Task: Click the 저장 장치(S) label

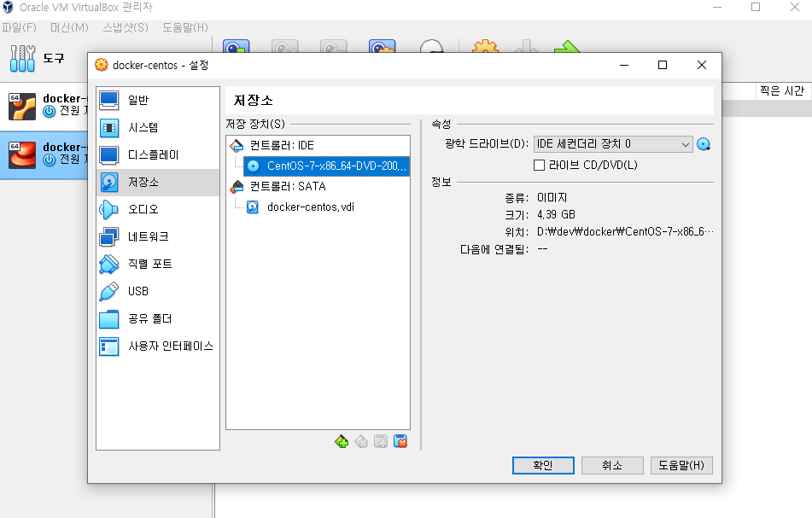Action: [255, 125]
